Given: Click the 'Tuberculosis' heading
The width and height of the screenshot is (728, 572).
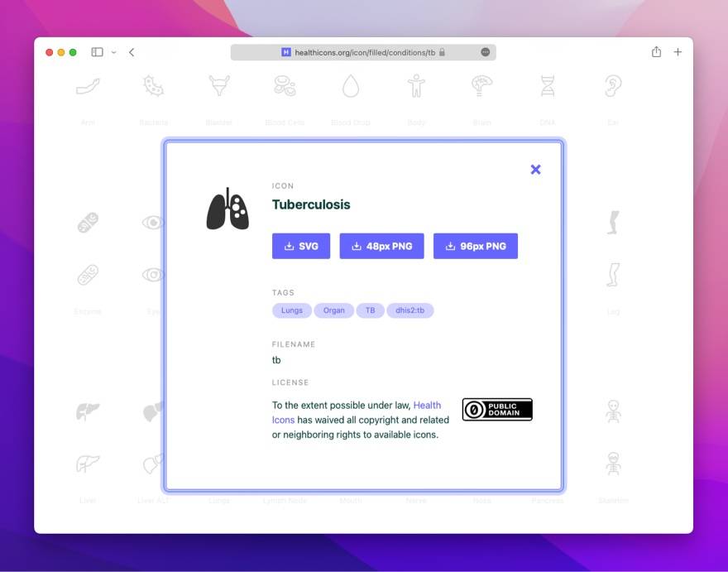Looking at the screenshot, I should coord(311,204).
